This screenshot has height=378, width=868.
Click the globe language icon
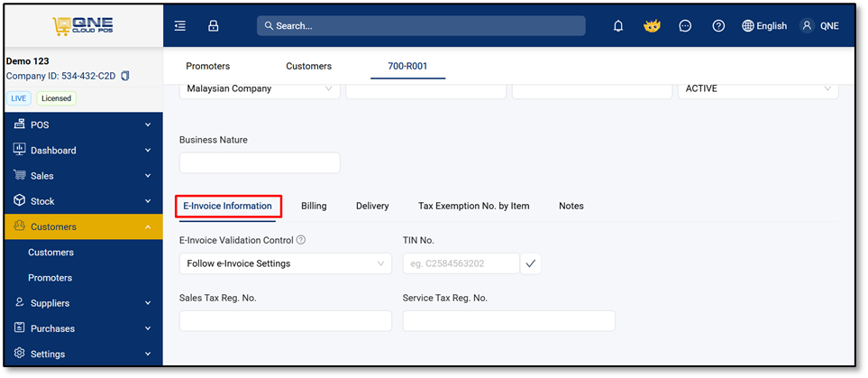(748, 26)
